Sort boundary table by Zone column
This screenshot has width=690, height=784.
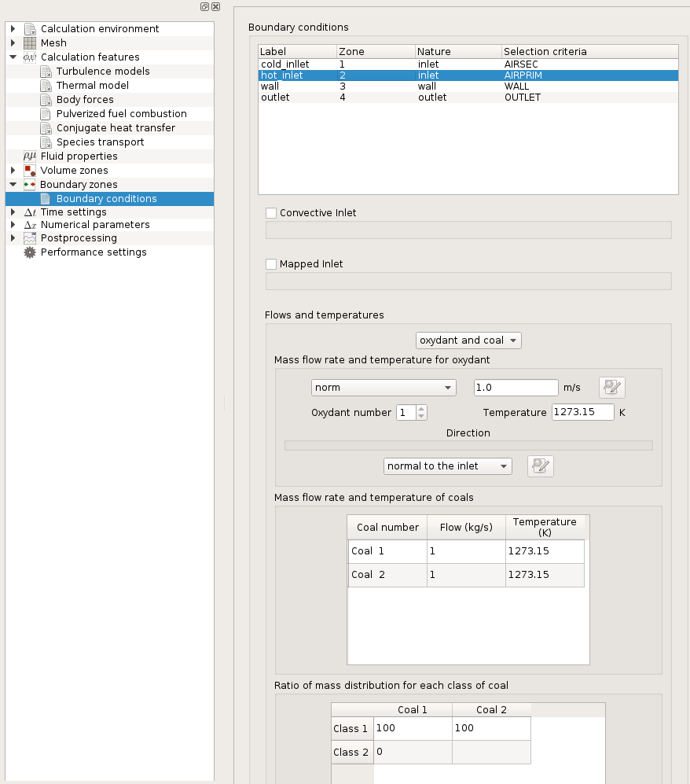click(x=376, y=51)
